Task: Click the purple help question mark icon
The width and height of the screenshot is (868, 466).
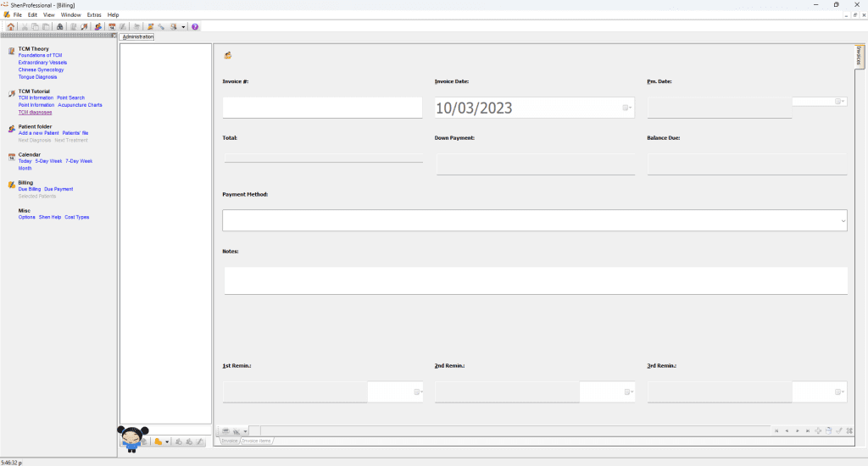Action: 195,26
